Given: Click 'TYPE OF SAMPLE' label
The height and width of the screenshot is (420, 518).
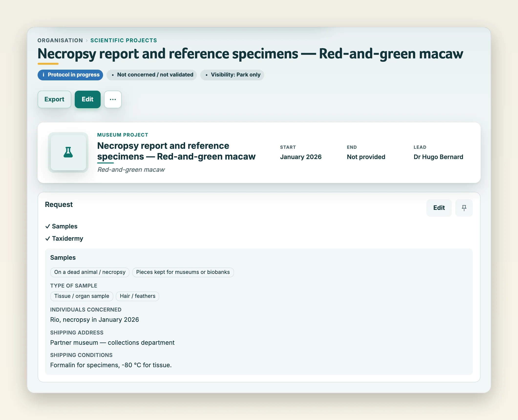Looking at the screenshot, I should (74, 286).
